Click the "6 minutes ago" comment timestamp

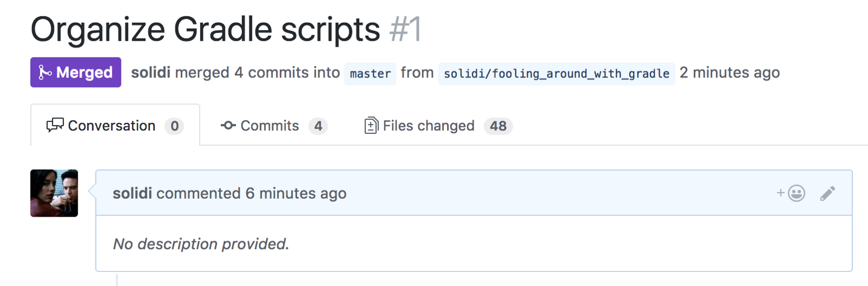296,193
